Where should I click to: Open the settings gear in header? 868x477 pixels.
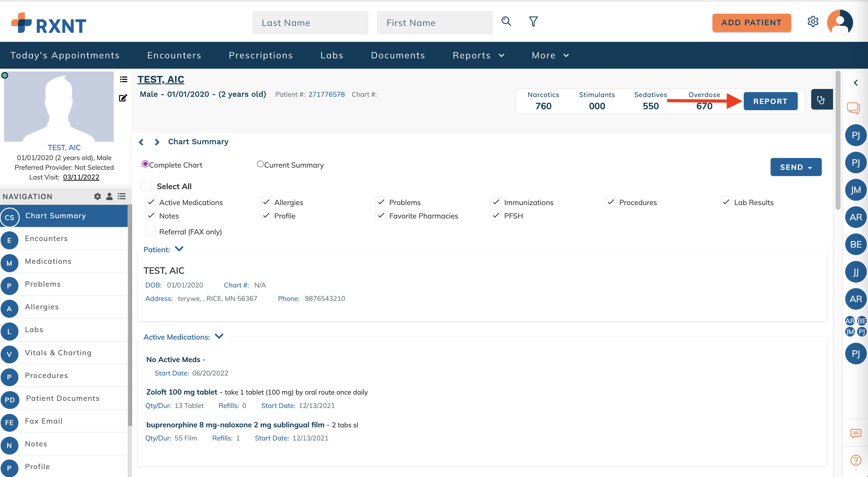coord(813,22)
